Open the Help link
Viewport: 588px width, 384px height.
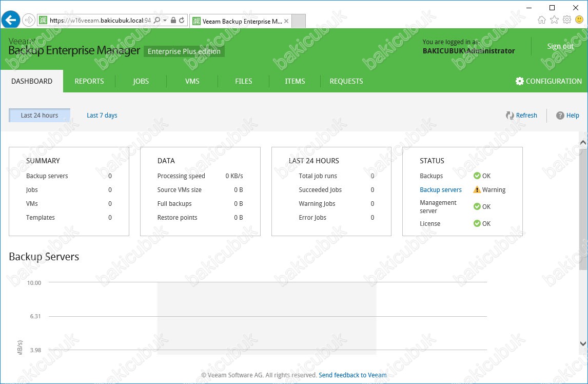click(568, 116)
